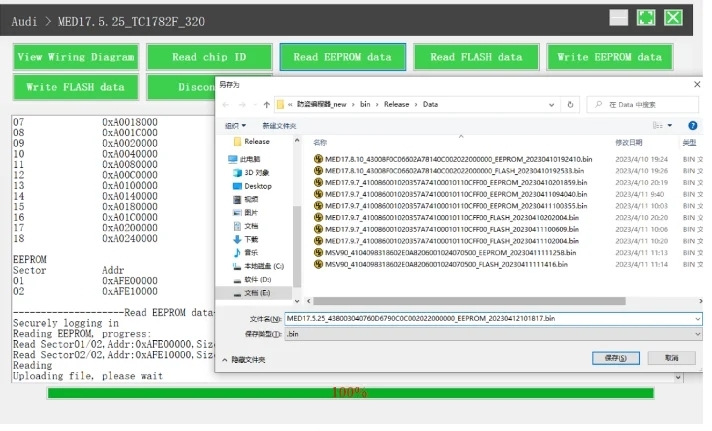Select MED17.9.7 FLASH_20230411100609.bin file
This screenshot has height=431, width=712.
click(446, 229)
